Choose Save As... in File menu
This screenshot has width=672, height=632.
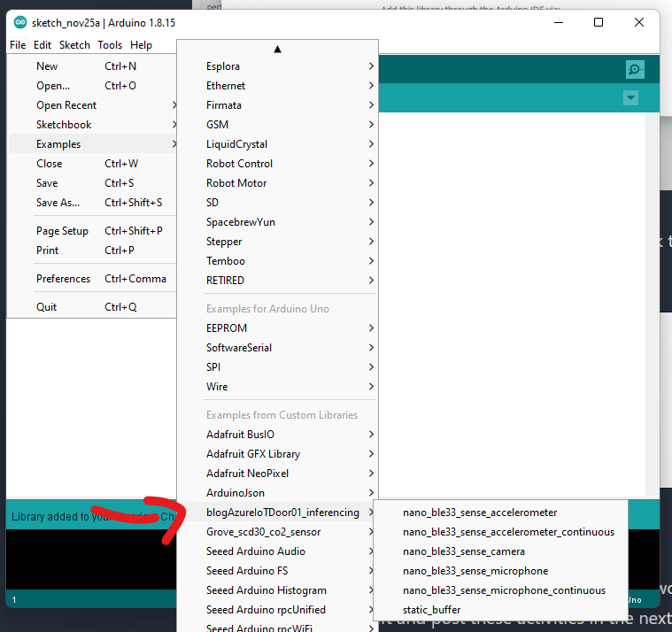pos(92,203)
